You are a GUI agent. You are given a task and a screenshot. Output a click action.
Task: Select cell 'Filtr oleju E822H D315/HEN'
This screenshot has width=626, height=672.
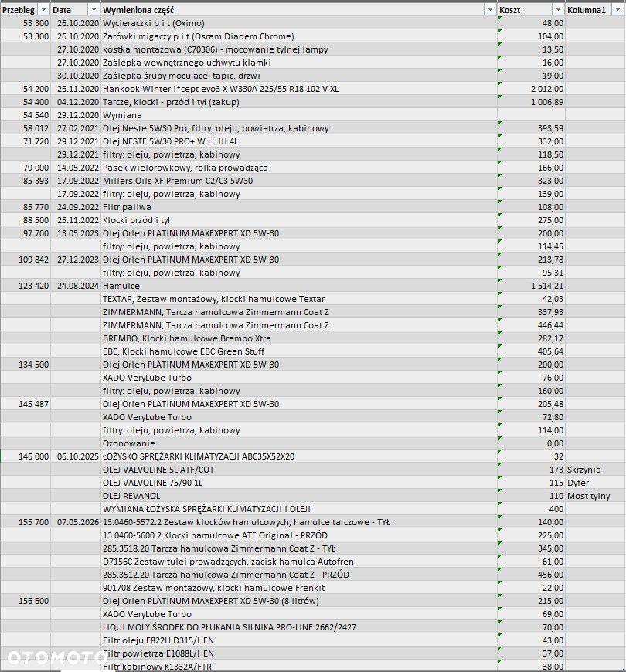299,640
